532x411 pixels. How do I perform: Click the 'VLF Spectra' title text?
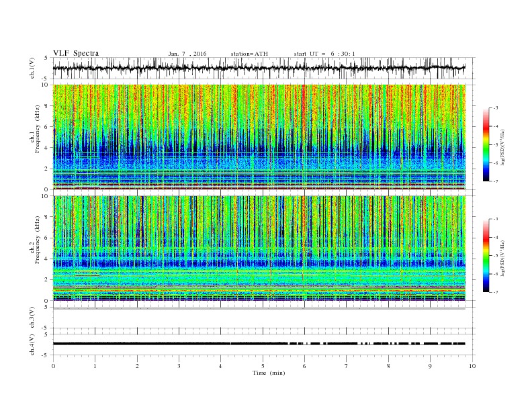tap(76, 53)
